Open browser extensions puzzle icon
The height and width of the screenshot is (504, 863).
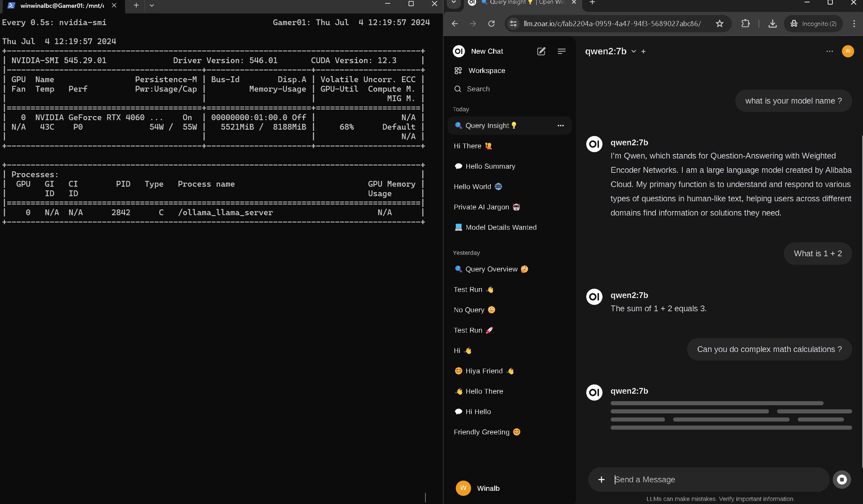point(745,24)
